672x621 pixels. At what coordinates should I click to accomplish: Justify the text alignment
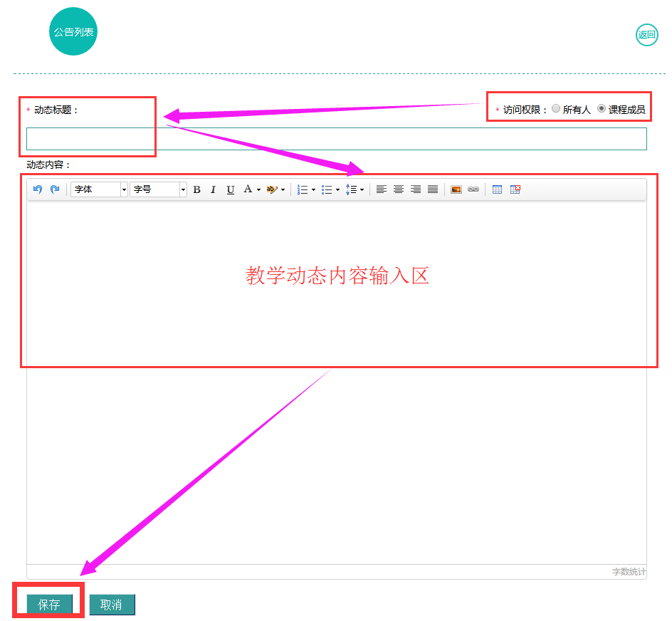(433, 189)
